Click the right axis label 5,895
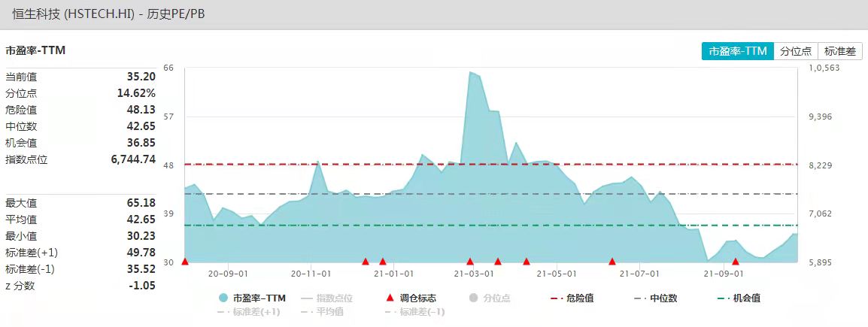 [x=821, y=262]
